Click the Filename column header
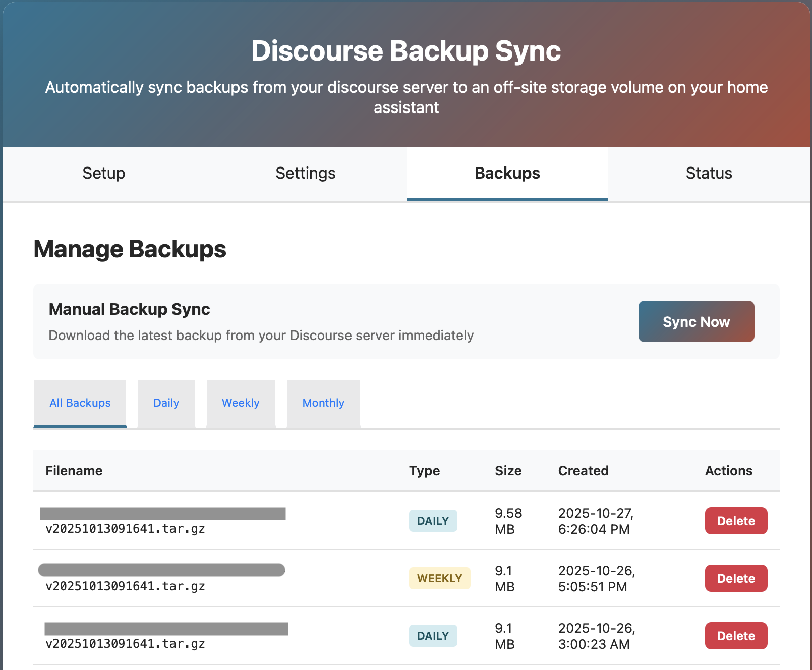The width and height of the screenshot is (812, 670). [x=74, y=471]
